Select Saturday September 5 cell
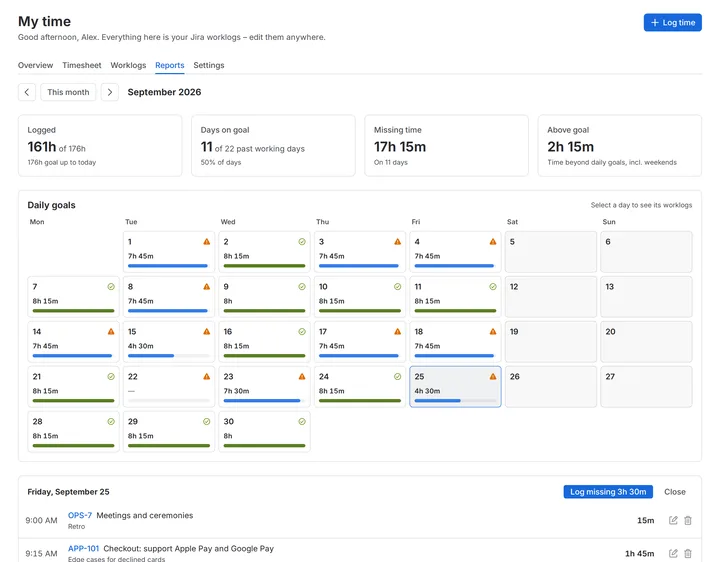This screenshot has width=720, height=562. click(x=551, y=252)
